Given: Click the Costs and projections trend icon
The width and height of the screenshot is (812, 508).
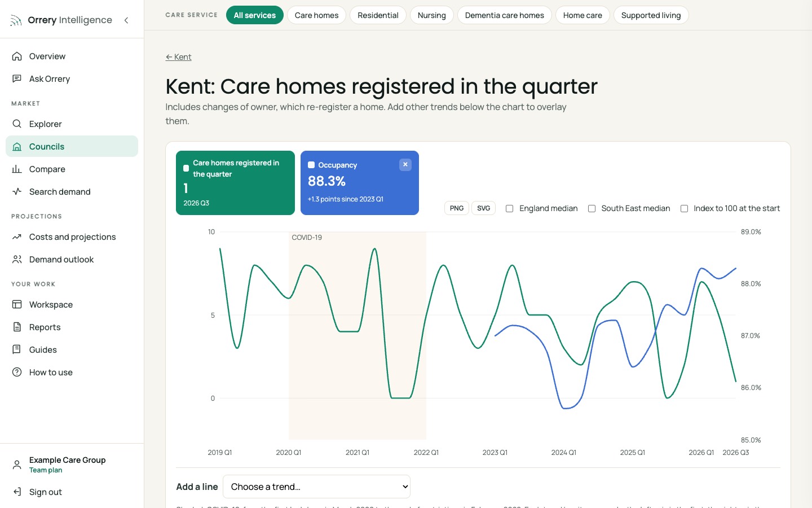Looking at the screenshot, I should click(17, 237).
